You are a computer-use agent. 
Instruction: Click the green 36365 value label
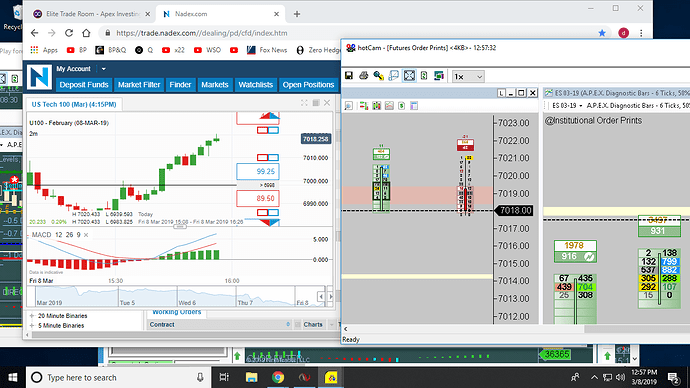click(x=556, y=354)
